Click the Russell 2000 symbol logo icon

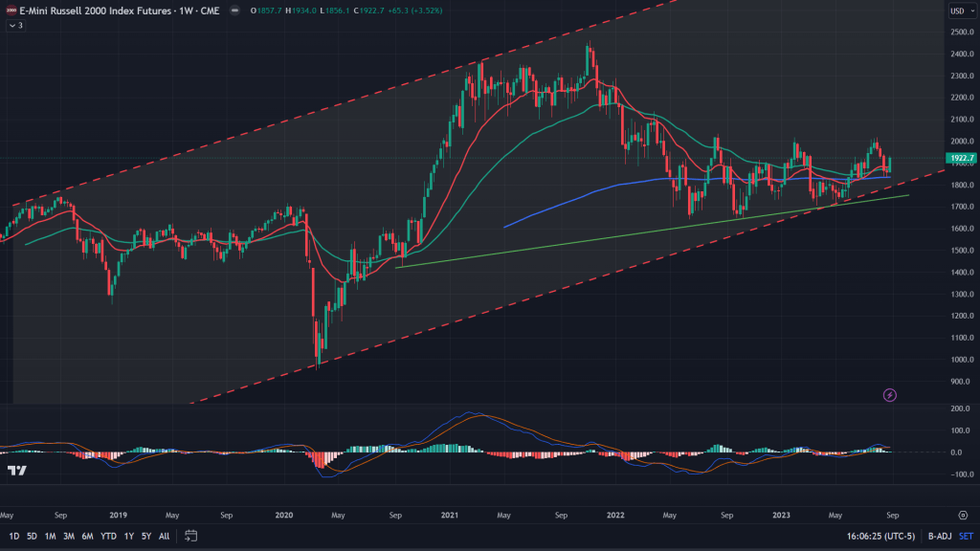click(x=10, y=11)
